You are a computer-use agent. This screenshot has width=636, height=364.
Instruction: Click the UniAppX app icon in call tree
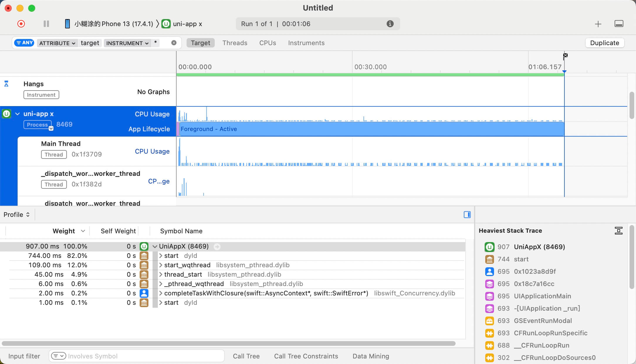(x=144, y=246)
